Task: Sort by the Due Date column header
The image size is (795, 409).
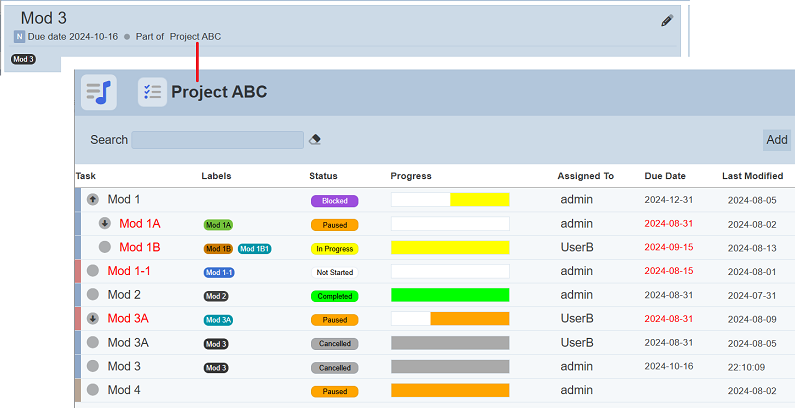Action: (x=665, y=176)
